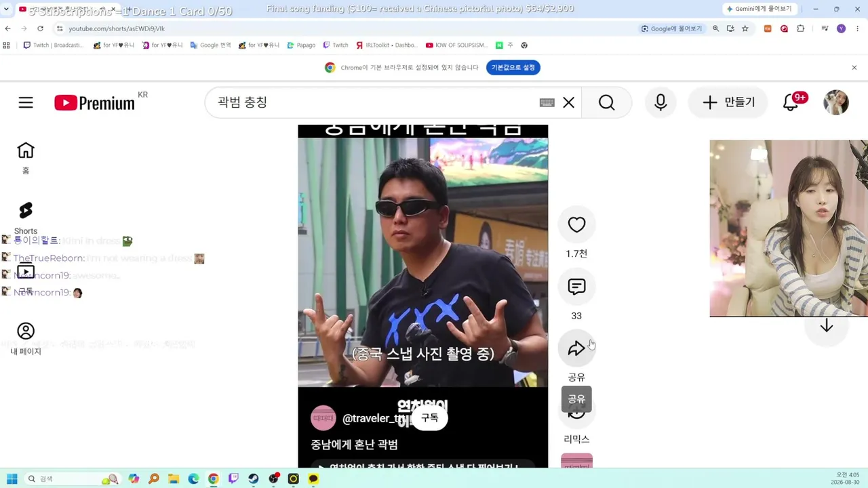This screenshot has height=488, width=868.
Task: Open KakaoTalk from the taskbar
Action: [313, 479]
